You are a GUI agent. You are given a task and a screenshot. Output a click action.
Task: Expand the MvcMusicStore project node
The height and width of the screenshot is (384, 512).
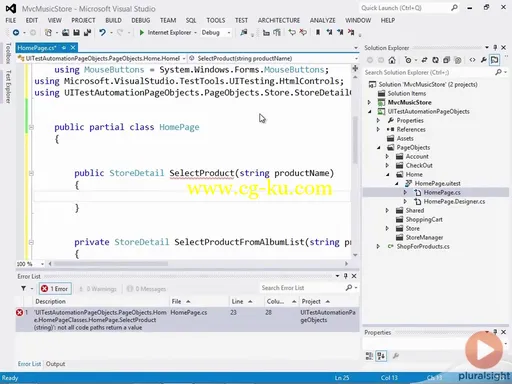(369, 102)
